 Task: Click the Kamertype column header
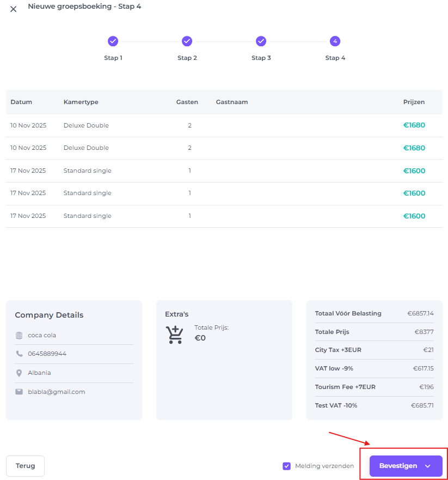point(81,102)
